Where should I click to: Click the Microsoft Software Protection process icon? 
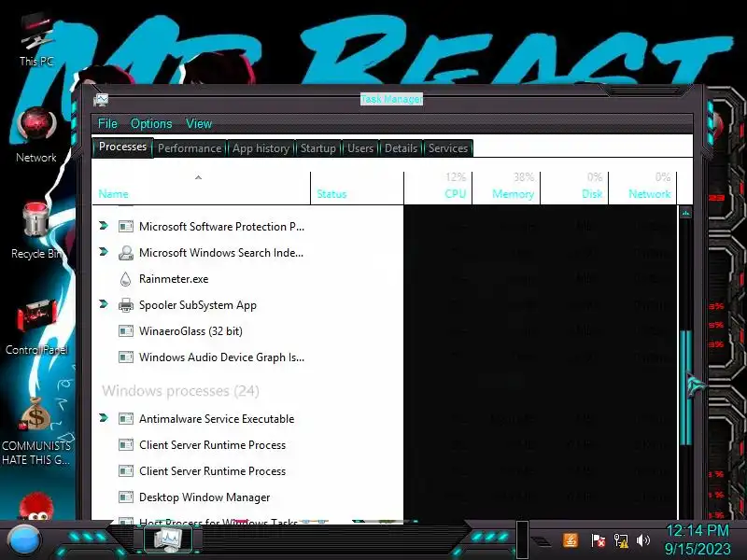126,226
